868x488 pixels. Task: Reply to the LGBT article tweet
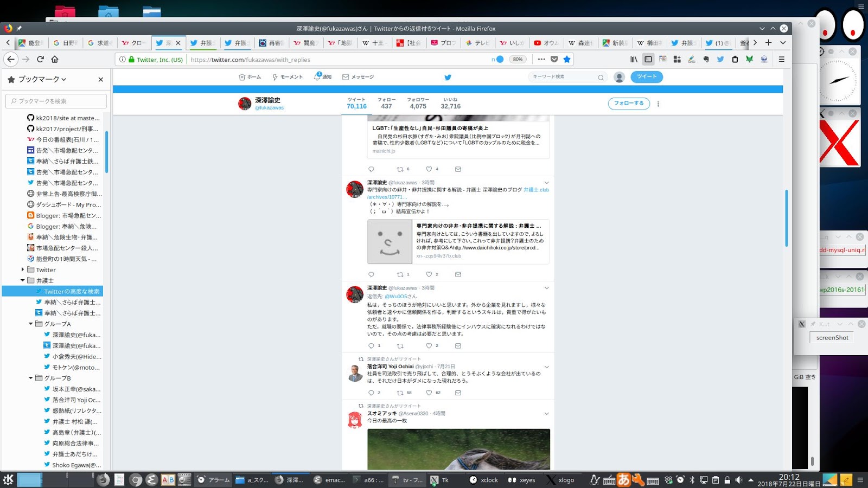pos(371,169)
